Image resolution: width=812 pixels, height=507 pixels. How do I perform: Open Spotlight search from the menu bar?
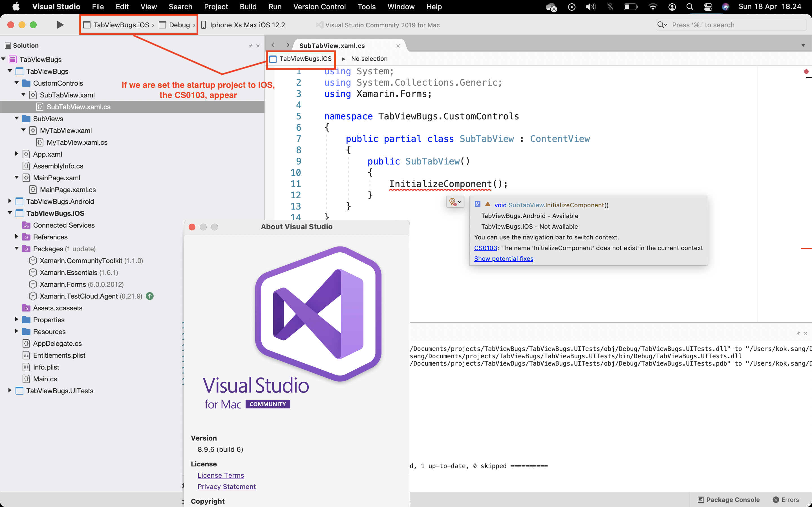click(690, 6)
